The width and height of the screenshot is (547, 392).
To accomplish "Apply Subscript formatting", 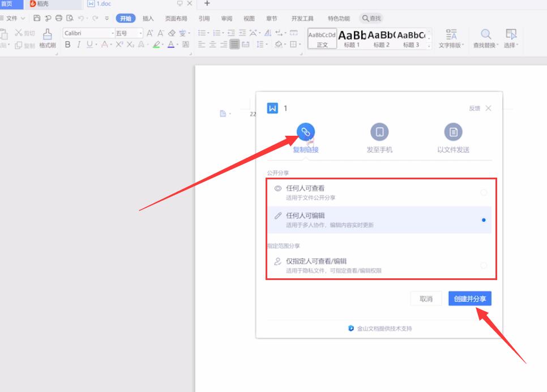I will coord(130,45).
